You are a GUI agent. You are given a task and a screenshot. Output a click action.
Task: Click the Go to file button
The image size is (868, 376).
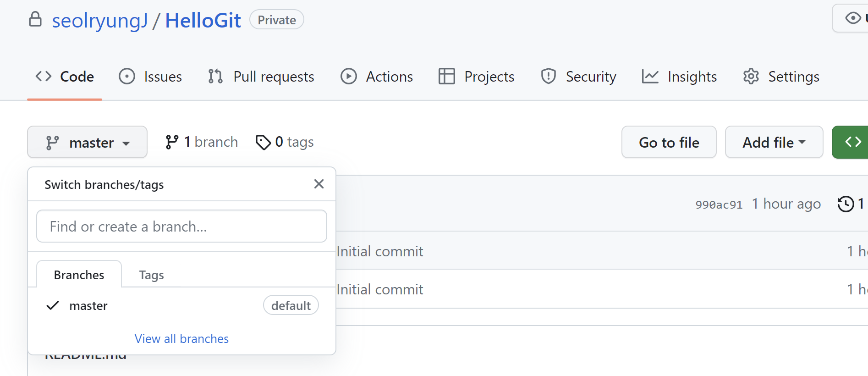click(669, 142)
